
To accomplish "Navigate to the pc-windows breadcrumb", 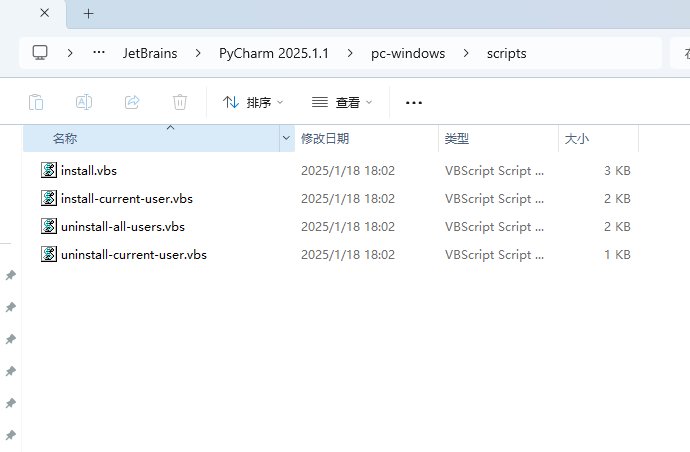I will click(408, 53).
